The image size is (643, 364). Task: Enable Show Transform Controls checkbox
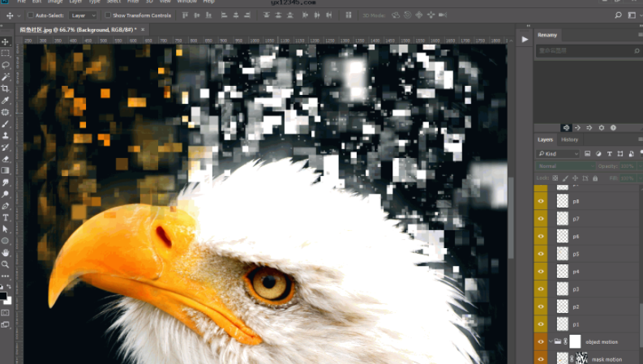(x=108, y=15)
